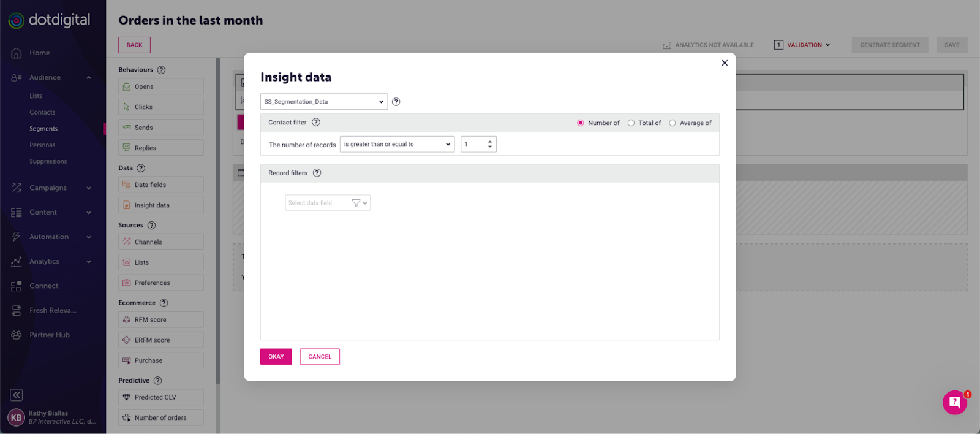Click the CANCEL button
980x434 pixels.
point(320,357)
